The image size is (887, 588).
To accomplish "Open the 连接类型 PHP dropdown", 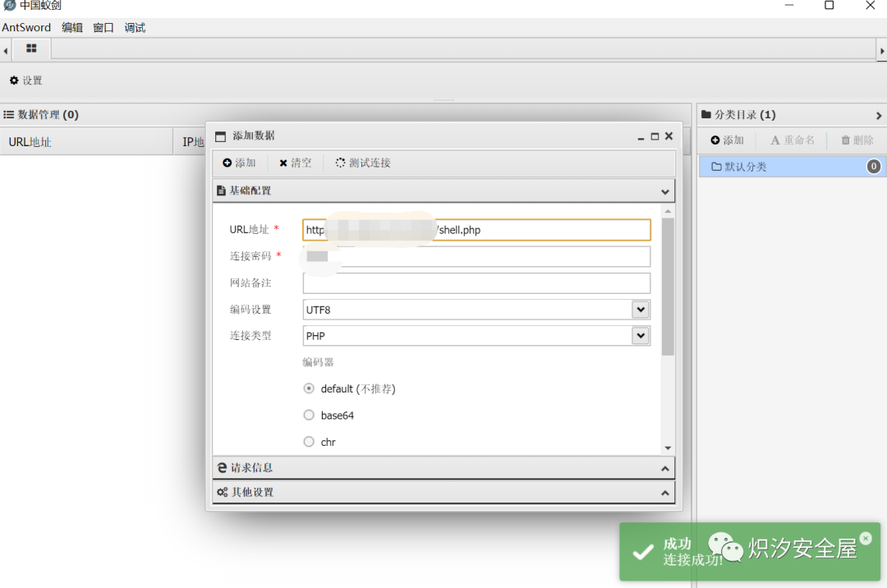I will pyautogui.click(x=641, y=336).
